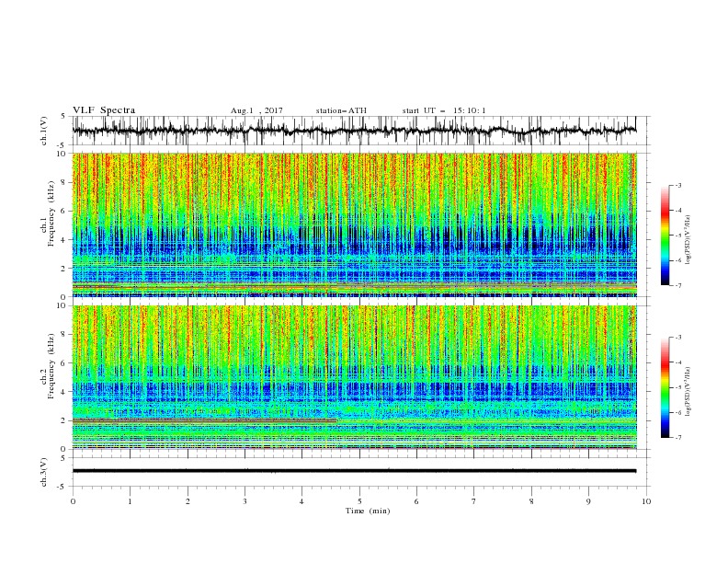Click the dark 2 kHz line in ch.2 spectrogram

click(204, 420)
